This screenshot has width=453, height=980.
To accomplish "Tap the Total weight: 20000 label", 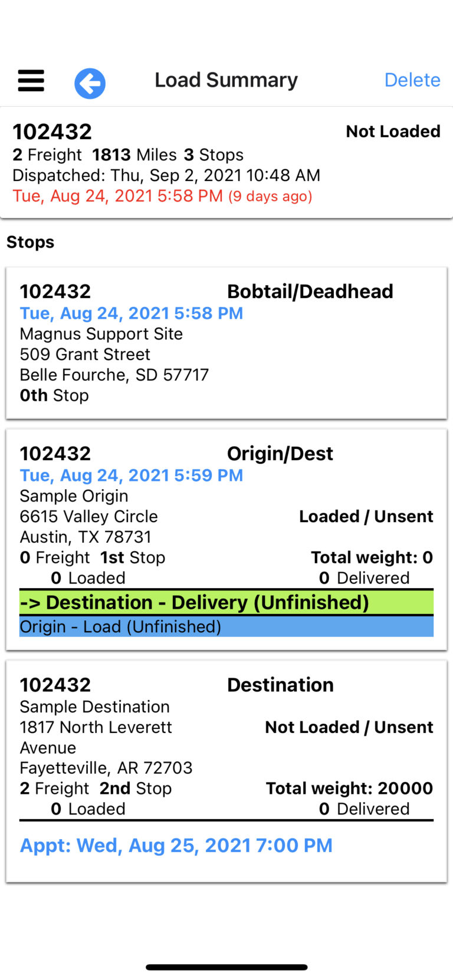I will (349, 788).
